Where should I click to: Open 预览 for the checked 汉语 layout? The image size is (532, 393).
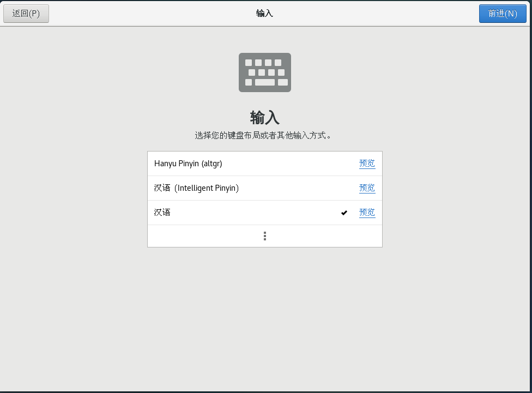pos(367,213)
